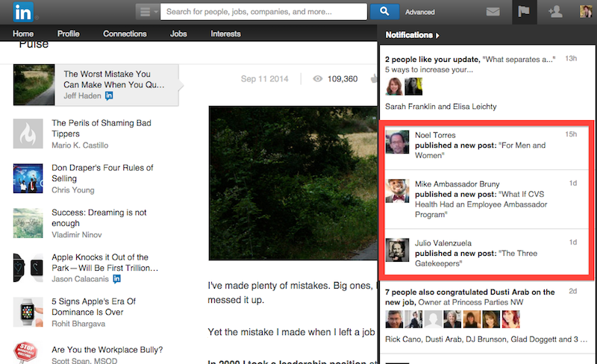Click the first avatar in congratulations row
Screen dimensions: 597x364
(x=394, y=319)
